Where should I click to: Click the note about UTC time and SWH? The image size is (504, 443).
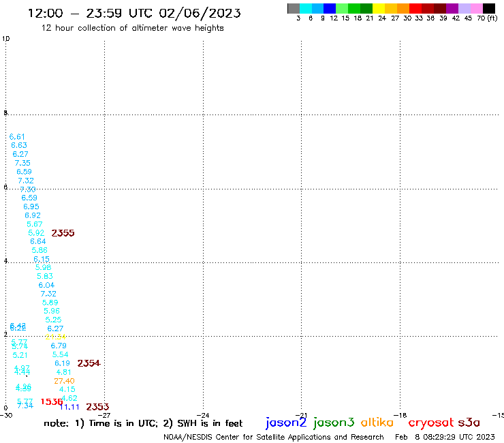143,423
